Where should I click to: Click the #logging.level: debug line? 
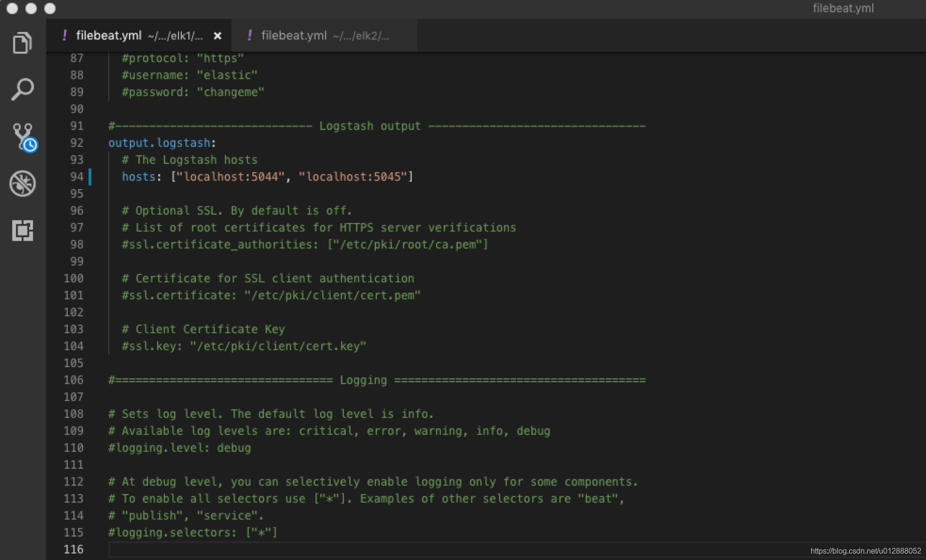point(179,448)
